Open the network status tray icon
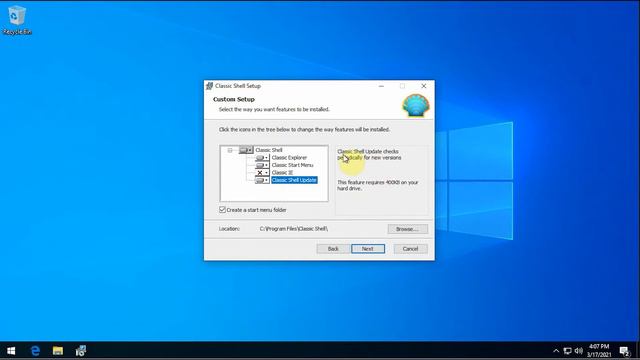Screen dimensions: 640x360 [567, 351]
